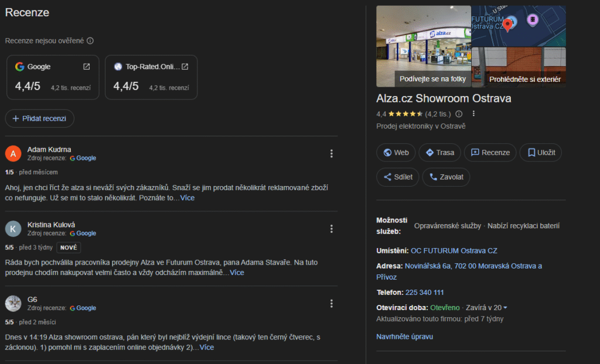Click 'Prodej elektroniky v Ostravě' category text

[x=421, y=126]
